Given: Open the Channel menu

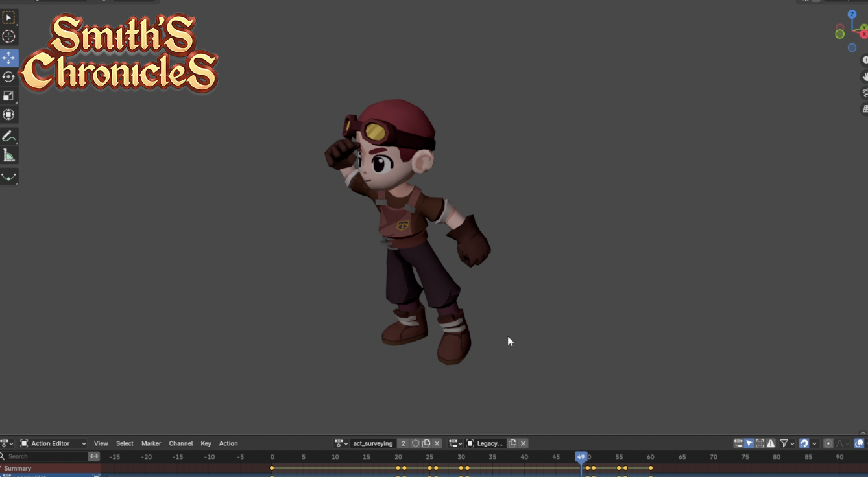Looking at the screenshot, I should coord(180,443).
